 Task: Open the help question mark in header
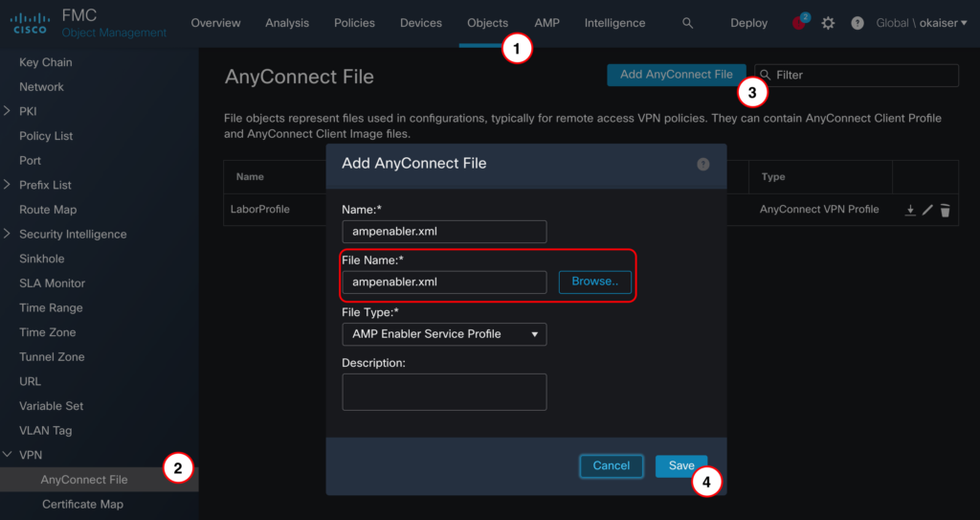857,23
